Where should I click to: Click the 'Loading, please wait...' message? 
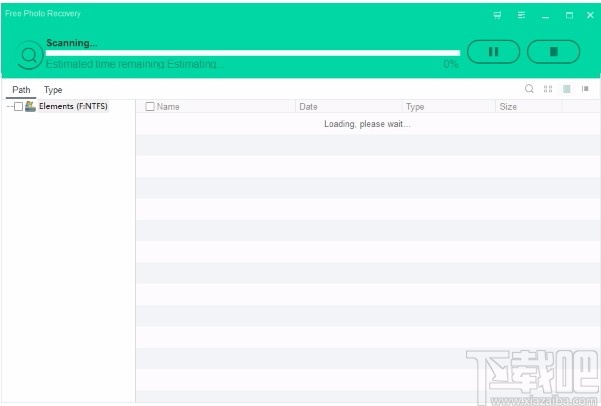point(367,124)
